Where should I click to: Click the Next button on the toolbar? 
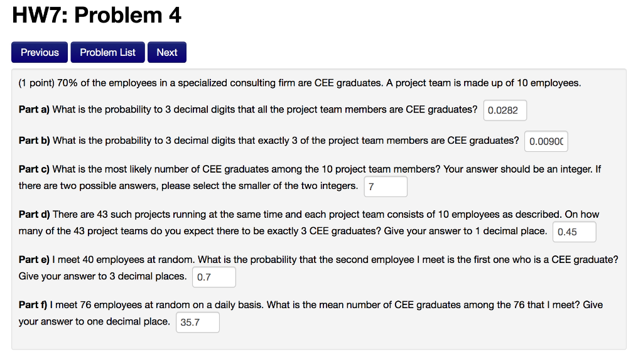[166, 52]
